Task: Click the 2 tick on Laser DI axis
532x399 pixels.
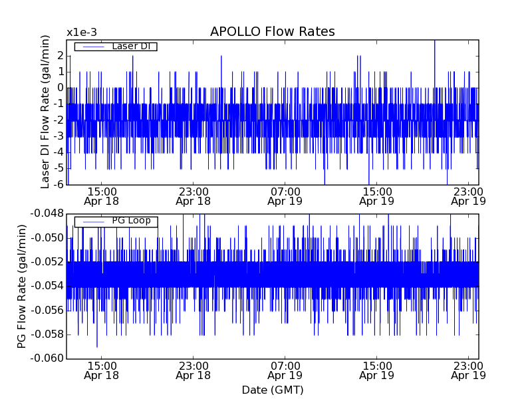Action: [x=61, y=55]
